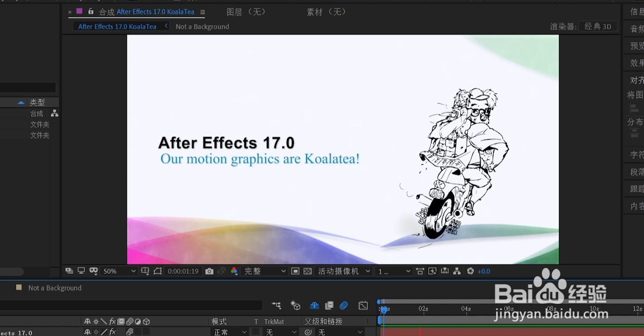This screenshot has height=336, width=644.
Task: Click the timeline search field
Action: tap(131, 305)
